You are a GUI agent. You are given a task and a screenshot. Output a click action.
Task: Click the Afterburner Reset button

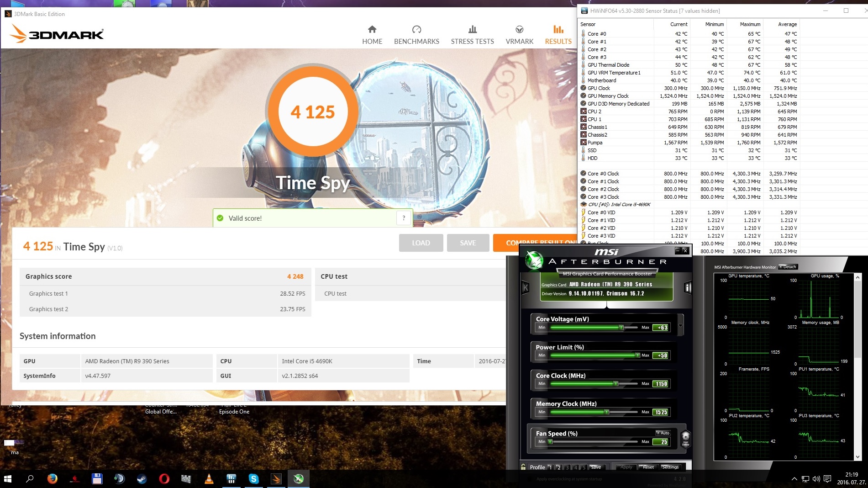click(x=648, y=467)
